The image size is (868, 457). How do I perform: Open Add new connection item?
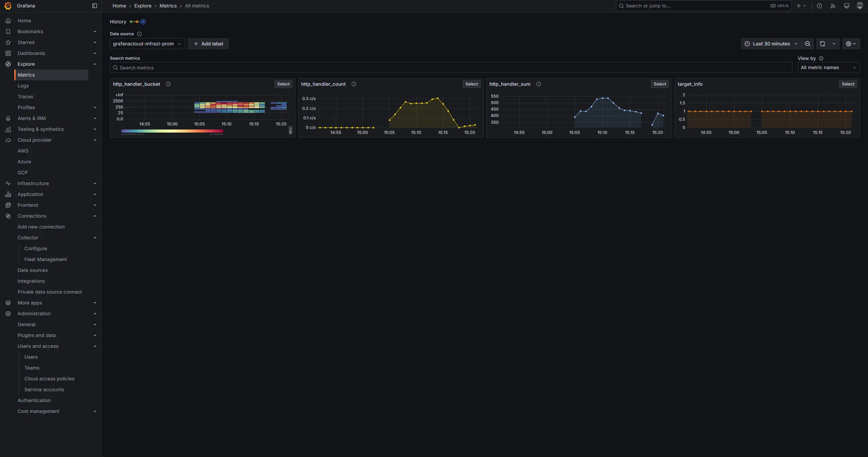(x=41, y=227)
